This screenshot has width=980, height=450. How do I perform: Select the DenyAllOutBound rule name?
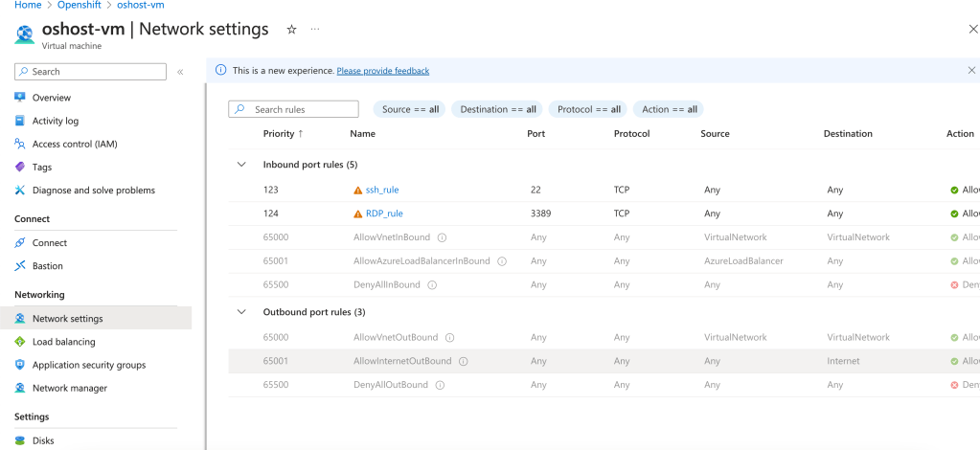391,385
